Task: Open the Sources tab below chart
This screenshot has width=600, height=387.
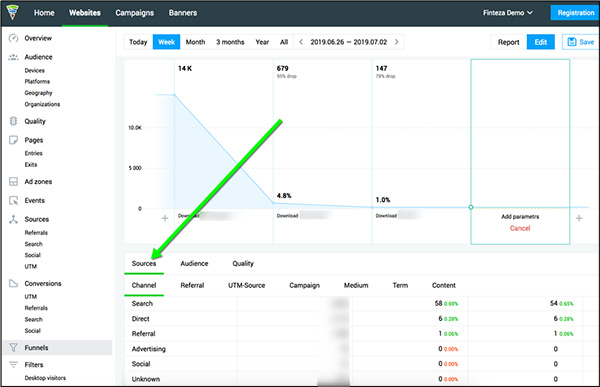Action: (x=144, y=263)
